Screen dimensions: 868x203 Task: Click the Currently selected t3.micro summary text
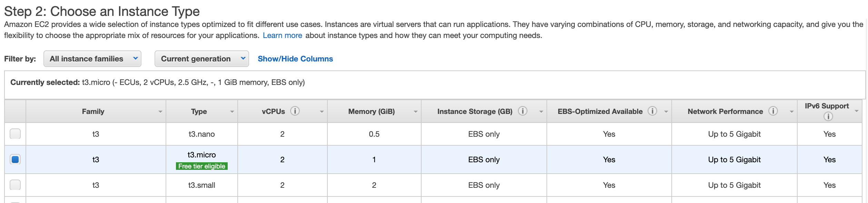point(158,82)
